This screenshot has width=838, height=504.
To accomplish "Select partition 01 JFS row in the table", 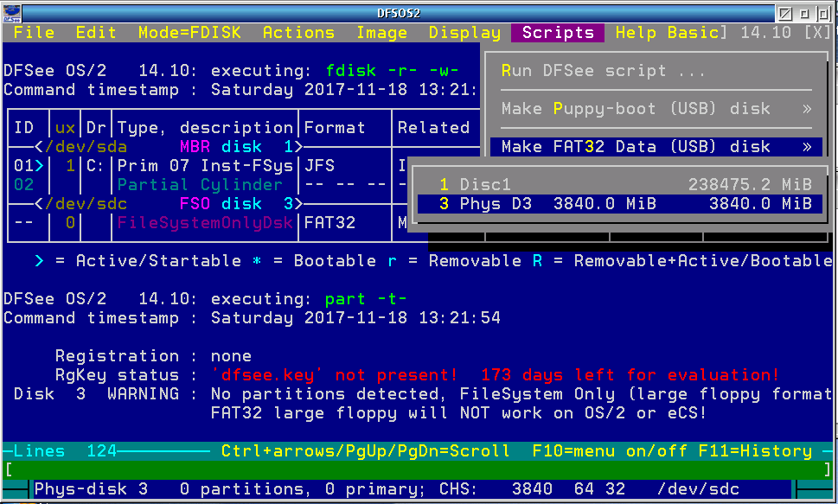I will [x=208, y=166].
